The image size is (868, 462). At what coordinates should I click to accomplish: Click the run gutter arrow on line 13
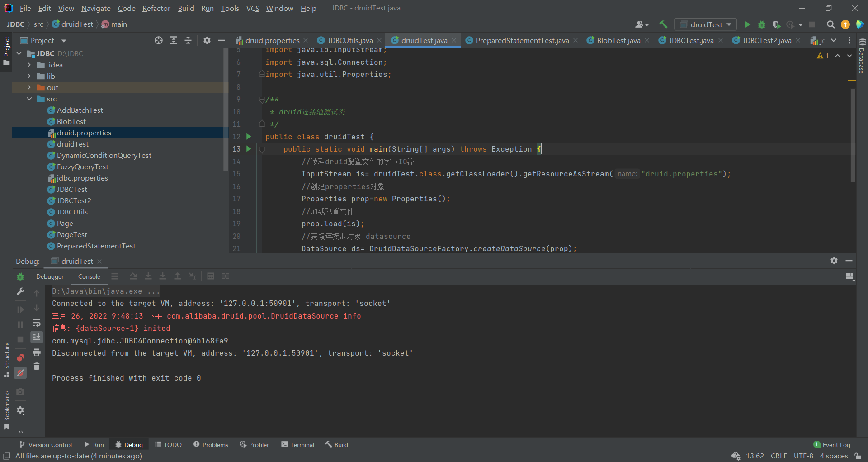pos(248,148)
